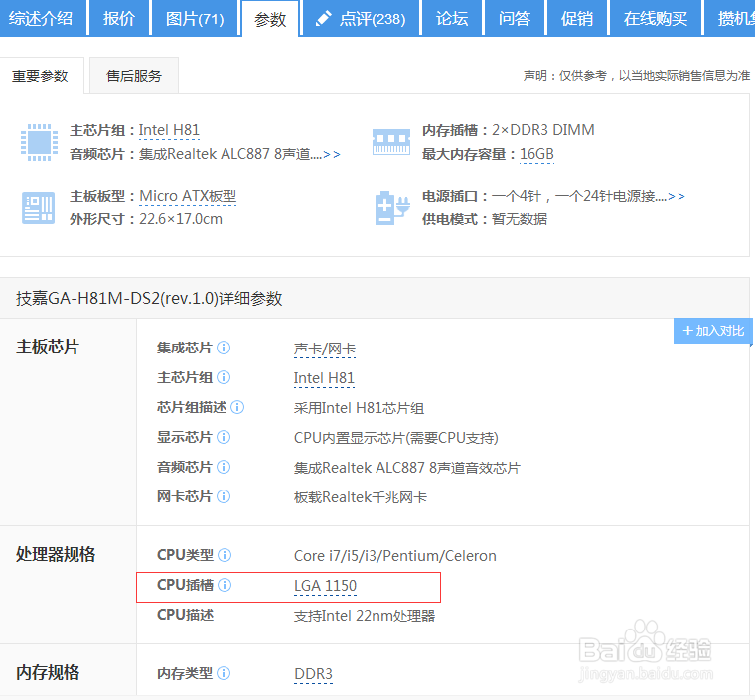This screenshot has height=700, width=755.
Task: Open the 综述介绍 tab
Action: 43,18
